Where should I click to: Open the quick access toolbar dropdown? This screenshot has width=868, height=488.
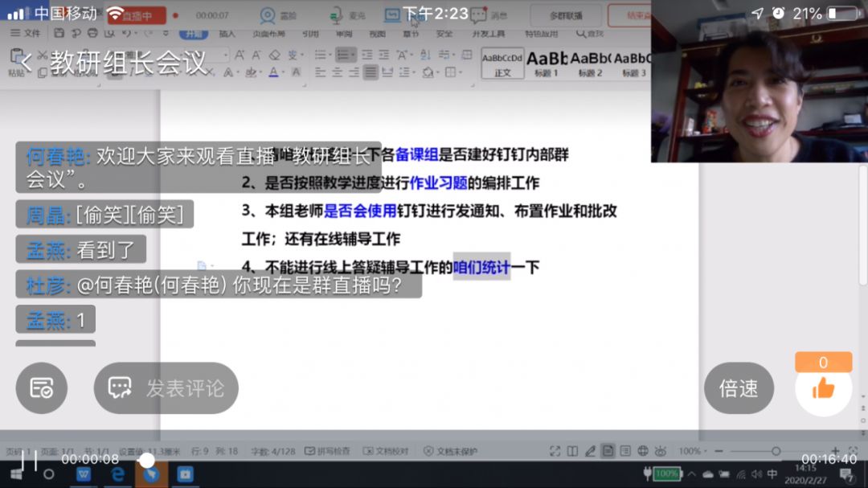[166, 33]
